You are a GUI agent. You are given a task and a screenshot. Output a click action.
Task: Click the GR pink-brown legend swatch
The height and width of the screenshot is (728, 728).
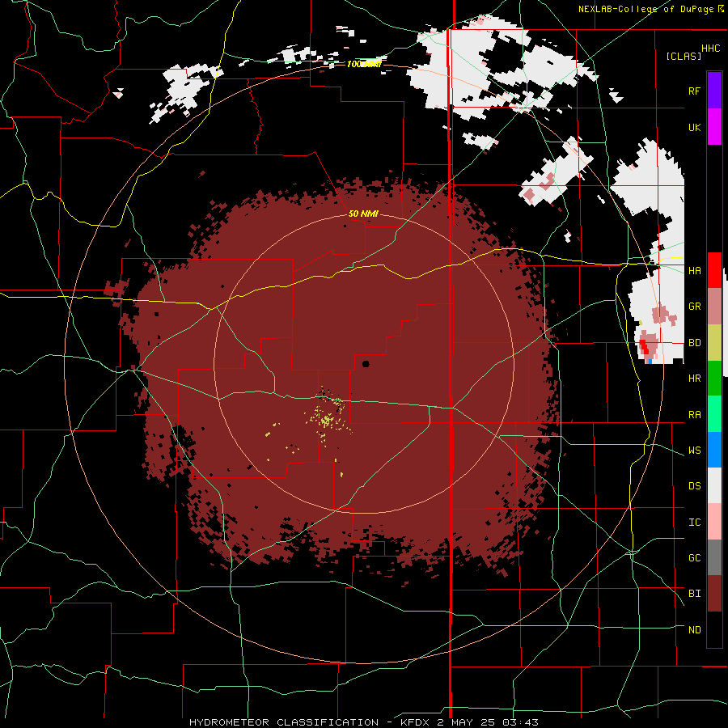(x=714, y=307)
